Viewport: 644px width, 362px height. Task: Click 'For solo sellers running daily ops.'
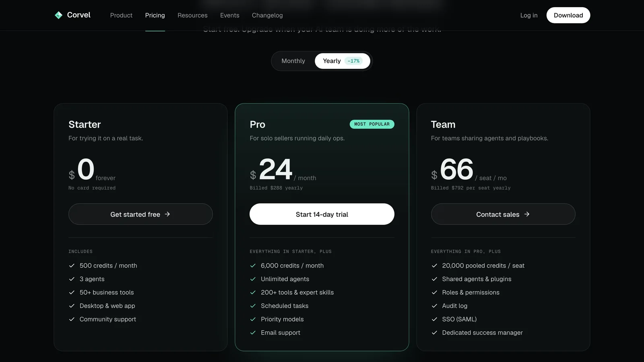point(297,138)
